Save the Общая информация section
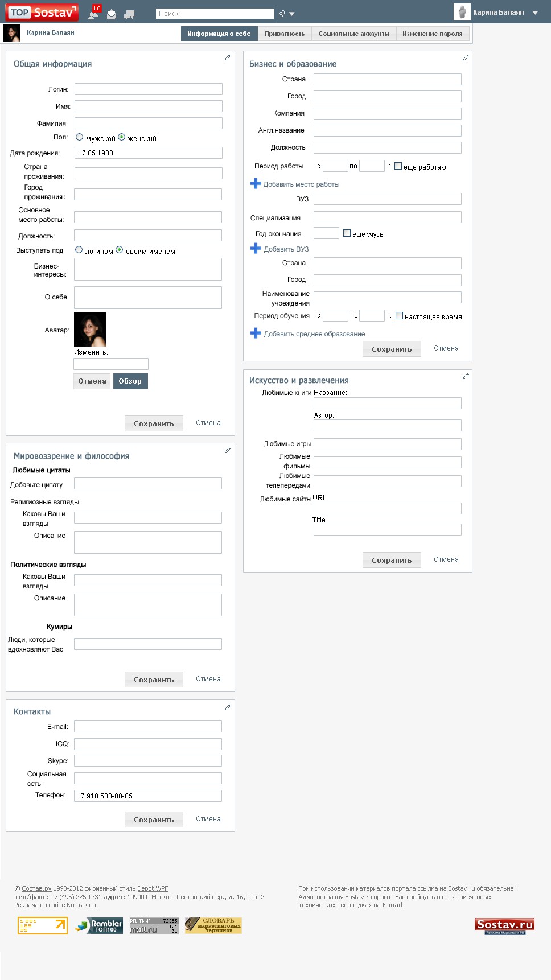 (x=154, y=423)
